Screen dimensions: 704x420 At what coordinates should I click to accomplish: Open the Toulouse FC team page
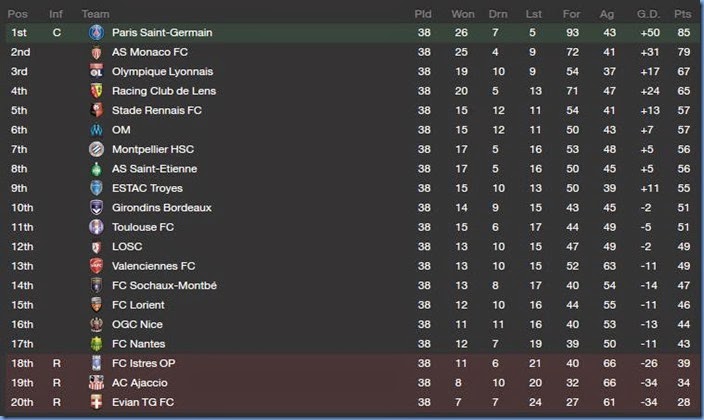tap(143, 227)
